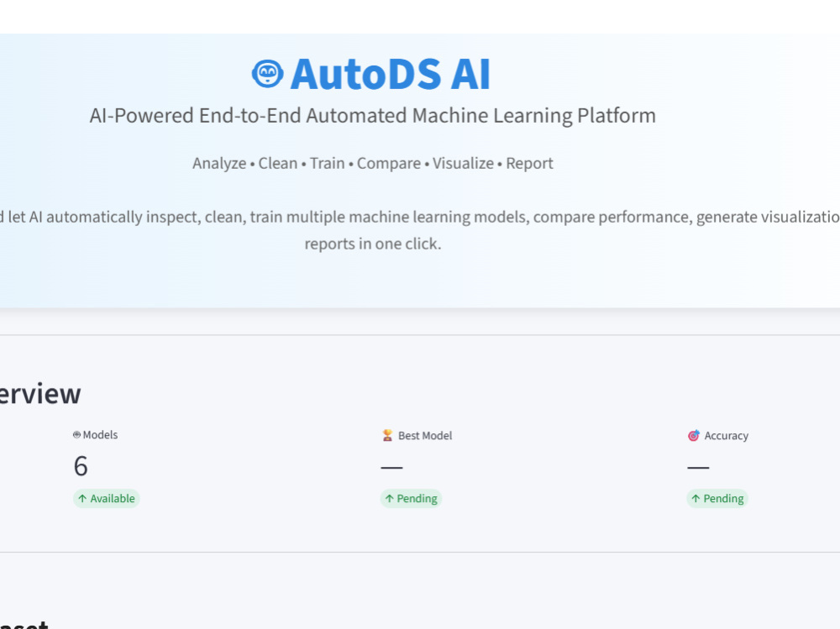The image size is (840, 629).
Task: Click the dash value under Best Model
Action: pos(391,467)
